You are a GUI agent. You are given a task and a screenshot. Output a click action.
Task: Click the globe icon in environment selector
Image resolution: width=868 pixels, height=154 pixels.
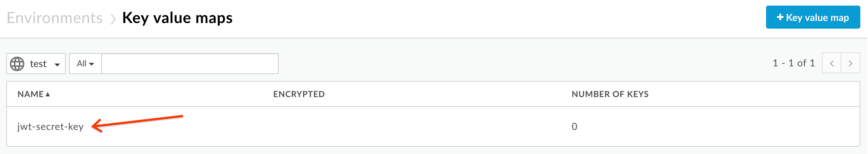coord(17,64)
